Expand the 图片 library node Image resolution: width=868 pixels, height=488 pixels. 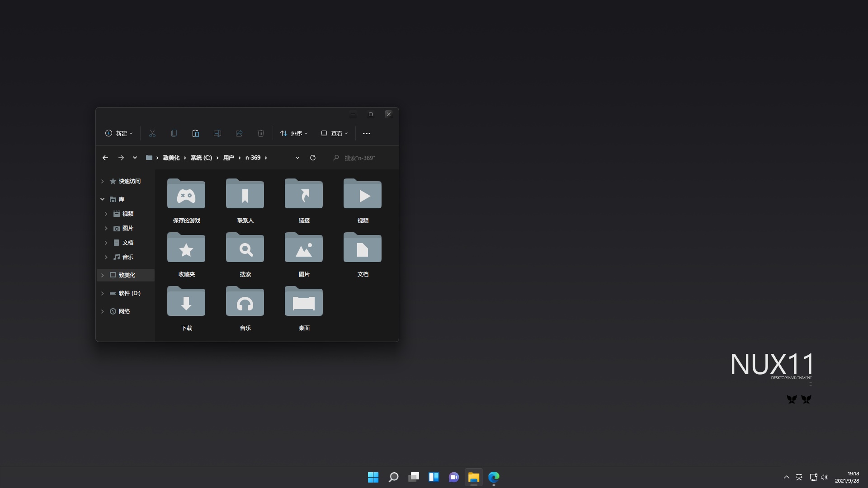(106, 228)
